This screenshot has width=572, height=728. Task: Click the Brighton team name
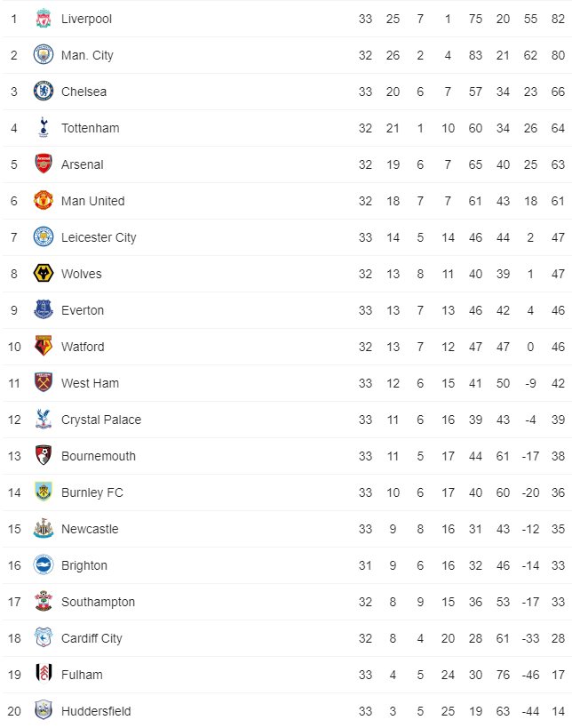click(84, 565)
